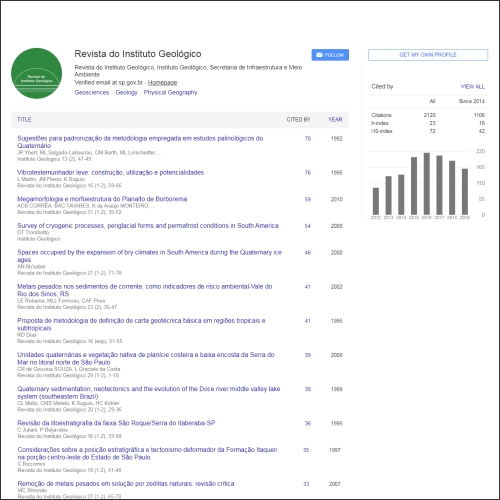Click the 2012 bar in citations chart
The image size is (500, 500).
pyautogui.click(x=376, y=201)
